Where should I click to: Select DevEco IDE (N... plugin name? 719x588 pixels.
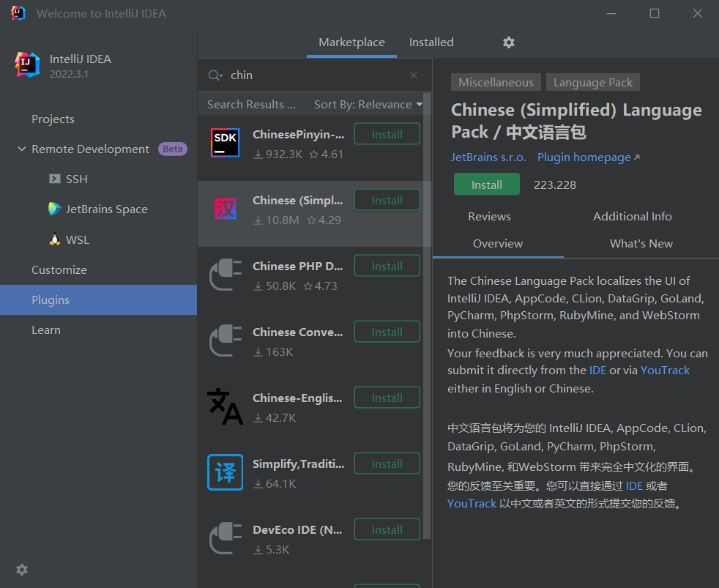(x=297, y=529)
